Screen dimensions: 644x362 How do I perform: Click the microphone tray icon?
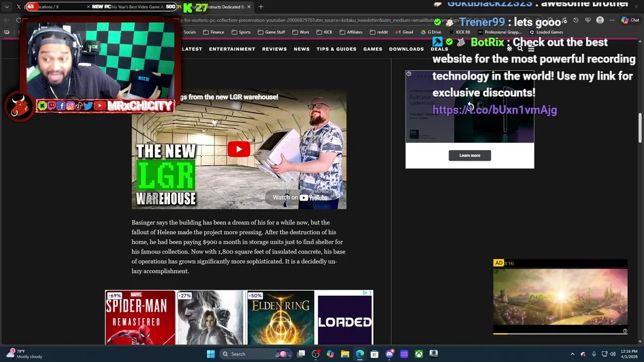594,354
